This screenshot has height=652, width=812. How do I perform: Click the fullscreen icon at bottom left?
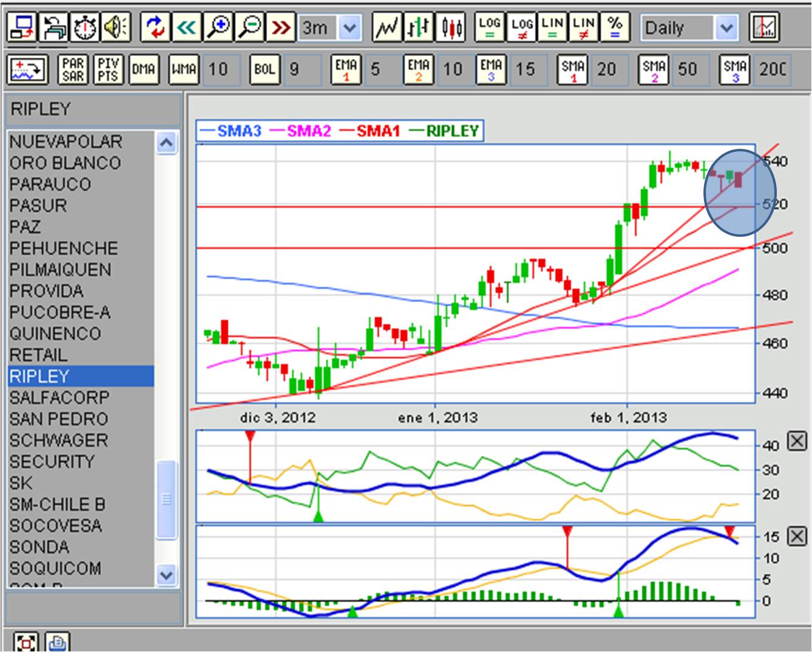click(25, 642)
